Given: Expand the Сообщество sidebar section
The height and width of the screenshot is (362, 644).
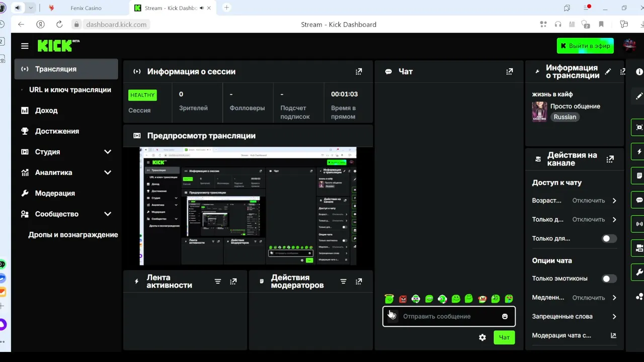Looking at the screenshot, I should click(x=108, y=214).
